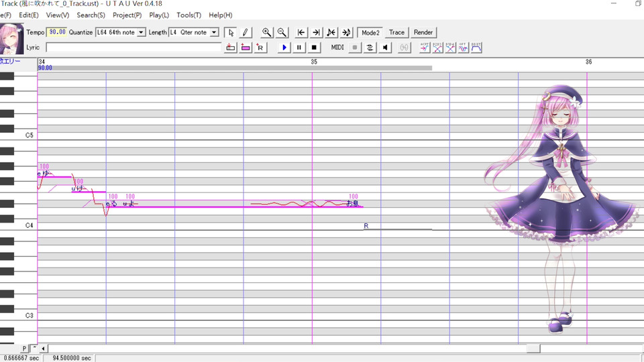Click the horizontal scrollbar left arrow

pyautogui.click(x=43, y=349)
